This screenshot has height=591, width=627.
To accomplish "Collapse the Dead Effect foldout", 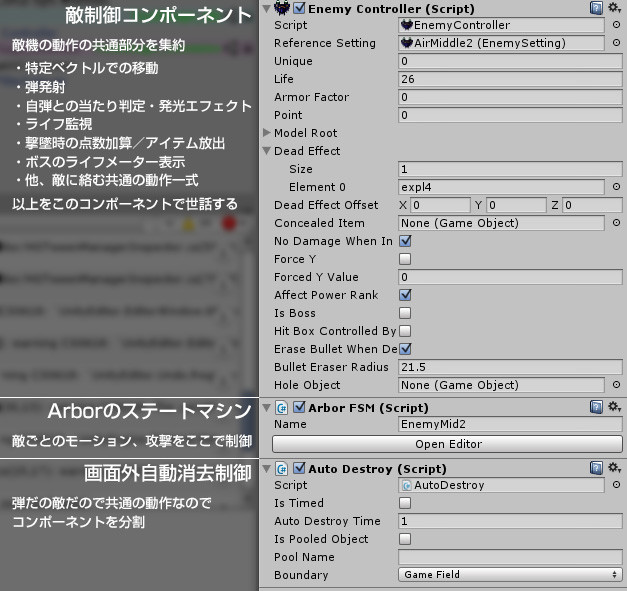I will 267,151.
